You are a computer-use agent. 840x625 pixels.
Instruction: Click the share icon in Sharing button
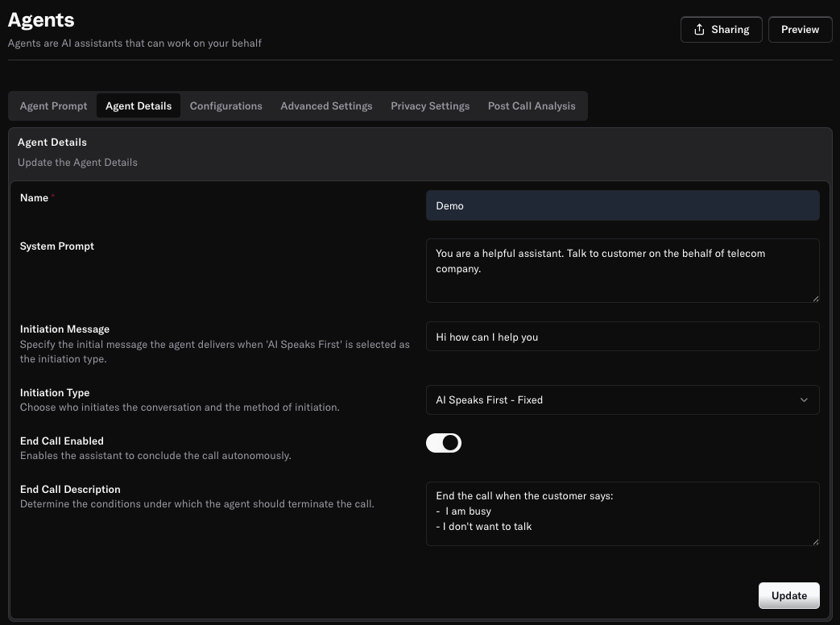(x=699, y=30)
